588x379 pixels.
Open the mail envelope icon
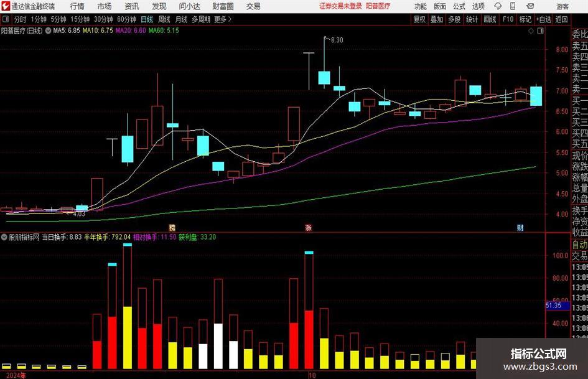click(x=530, y=6)
